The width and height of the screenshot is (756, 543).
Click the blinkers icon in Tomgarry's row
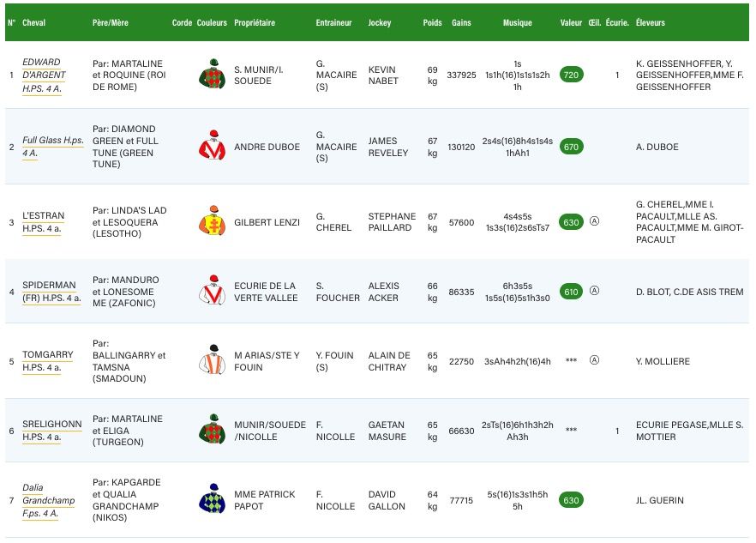pyautogui.click(x=594, y=360)
